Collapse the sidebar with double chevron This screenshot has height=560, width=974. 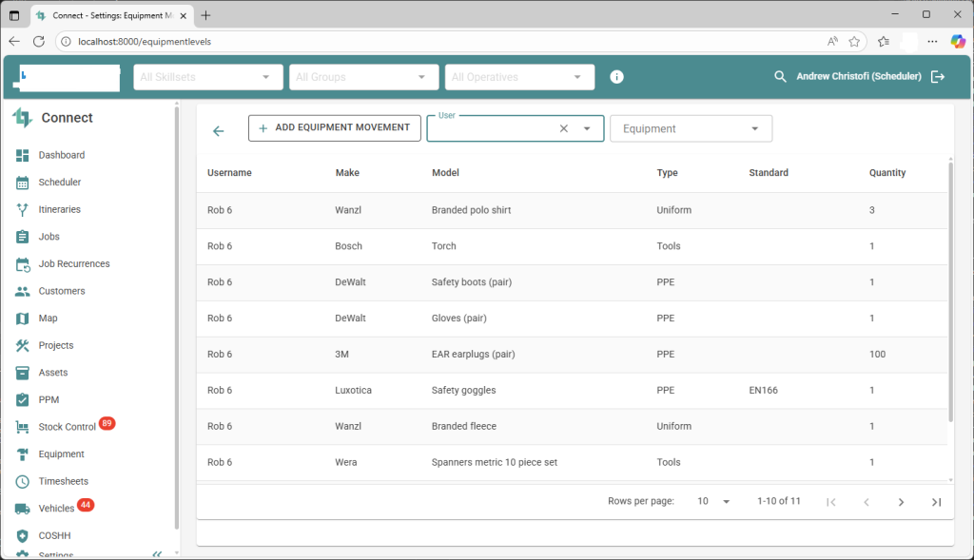[157, 553]
